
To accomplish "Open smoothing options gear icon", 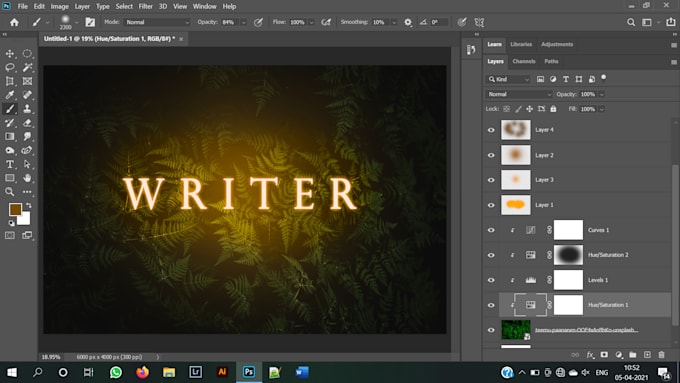I will coord(408,22).
